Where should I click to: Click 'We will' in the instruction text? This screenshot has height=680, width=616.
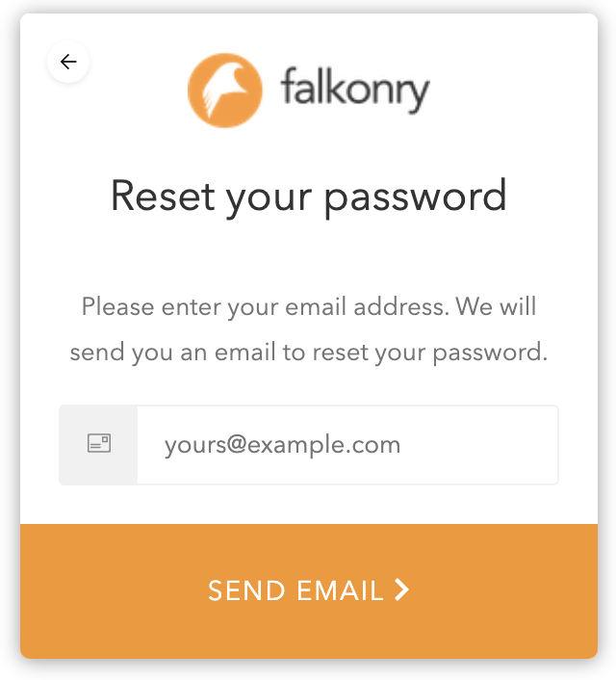496,306
